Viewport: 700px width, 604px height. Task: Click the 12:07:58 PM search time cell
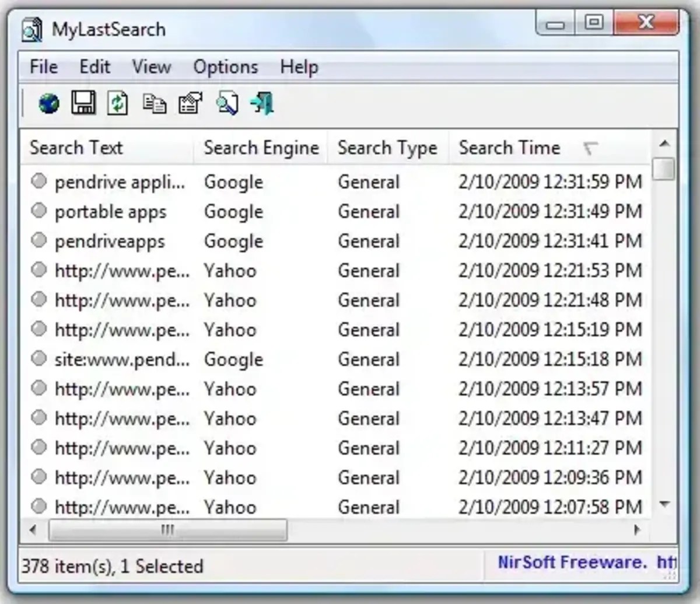[550, 507]
